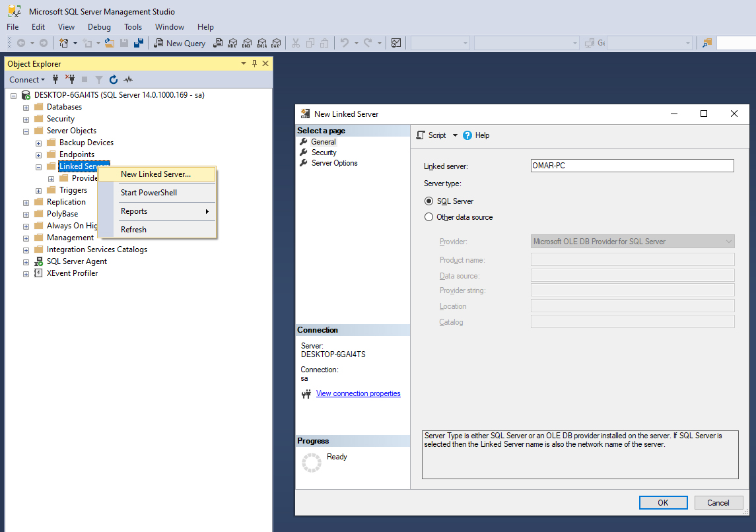The image size is (756, 532).
Task: Click View connection properties icon
Action: coord(306,394)
